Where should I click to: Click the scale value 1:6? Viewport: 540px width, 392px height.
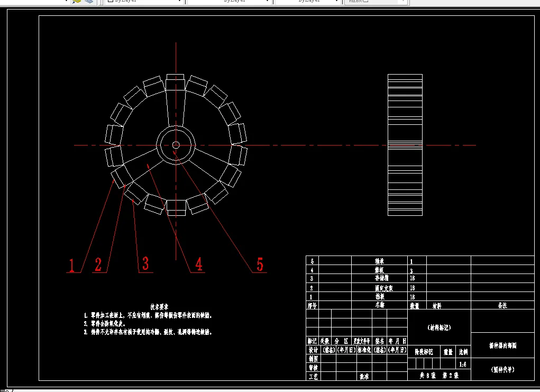[463, 364]
